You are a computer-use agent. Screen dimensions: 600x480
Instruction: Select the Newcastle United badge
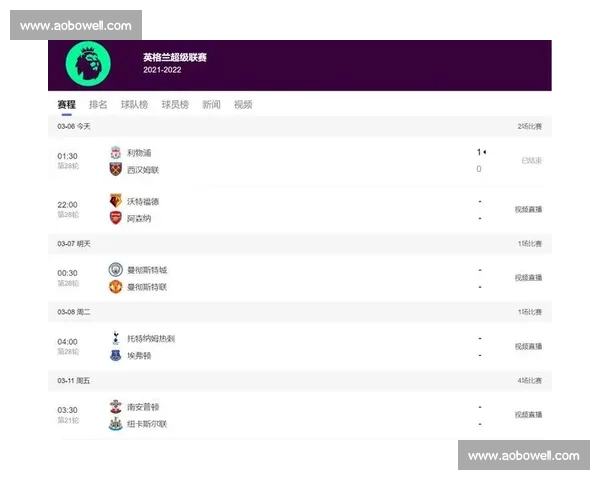(116, 424)
